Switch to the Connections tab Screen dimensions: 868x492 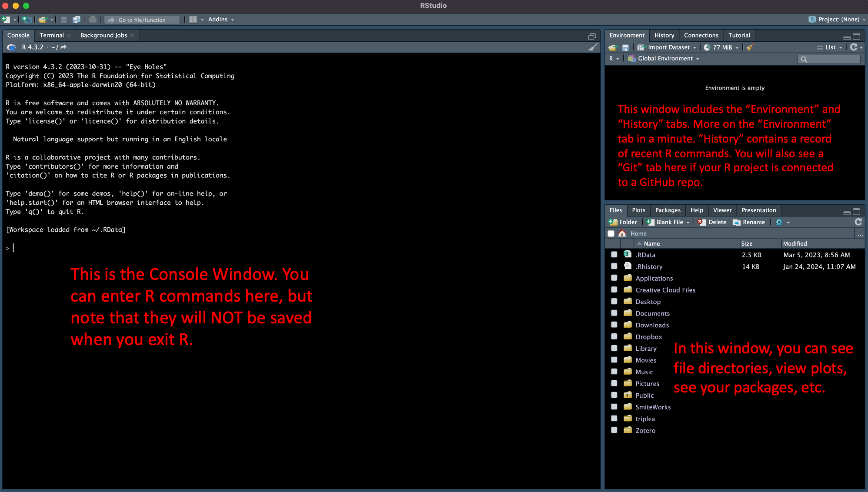point(701,36)
